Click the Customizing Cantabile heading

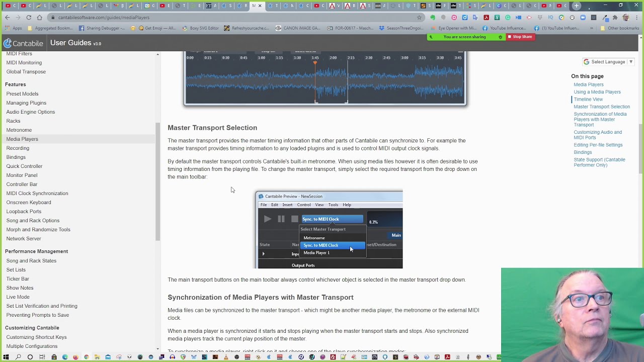tap(32, 328)
